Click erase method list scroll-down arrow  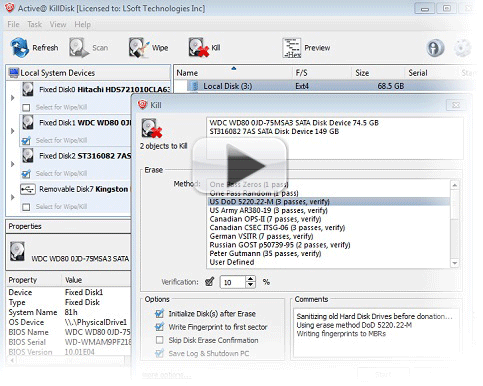coord(455,263)
